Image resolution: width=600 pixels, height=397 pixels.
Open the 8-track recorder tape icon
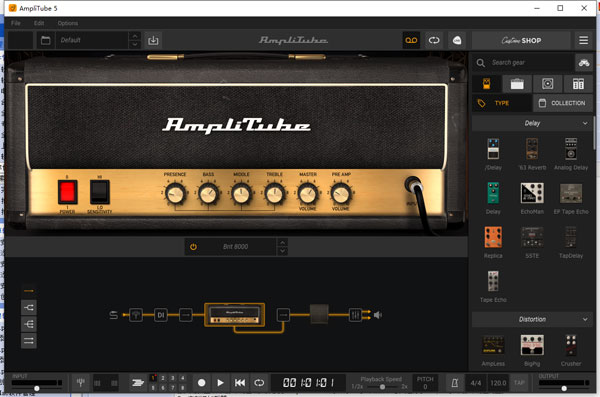click(411, 40)
